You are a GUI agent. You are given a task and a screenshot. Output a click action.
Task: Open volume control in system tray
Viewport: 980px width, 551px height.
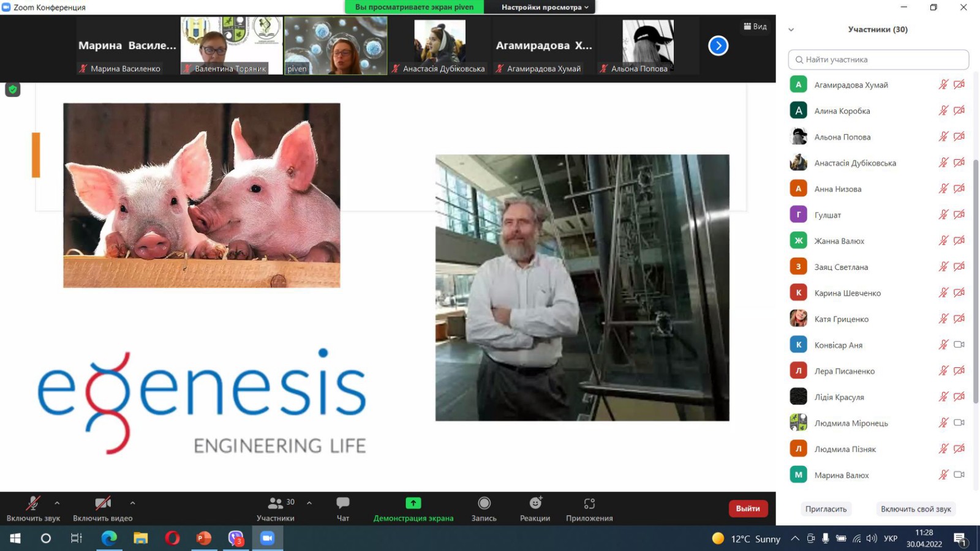pyautogui.click(x=872, y=538)
